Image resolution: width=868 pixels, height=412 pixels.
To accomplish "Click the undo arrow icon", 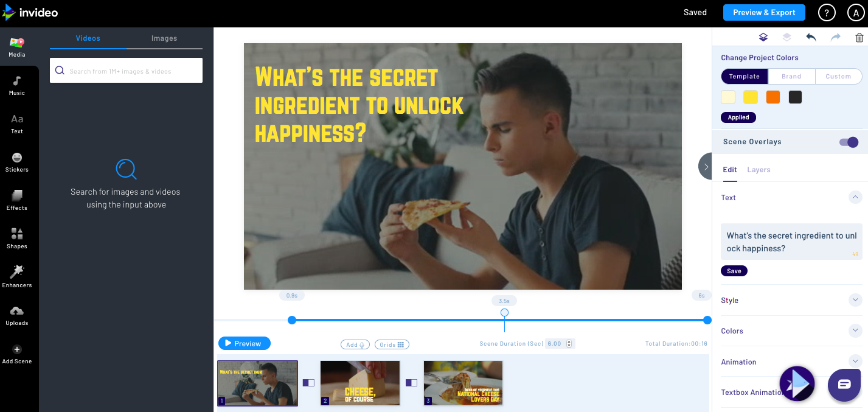I will 811,38.
